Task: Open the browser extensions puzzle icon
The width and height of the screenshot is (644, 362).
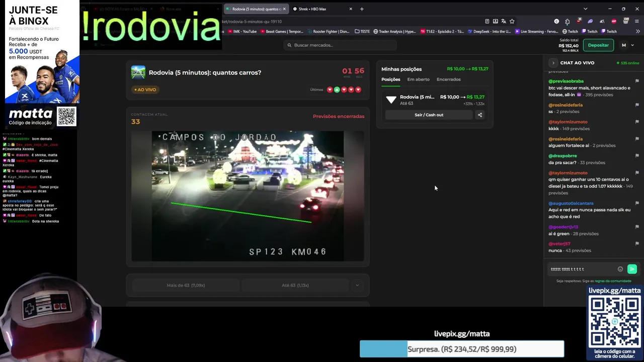Action: tap(568, 21)
